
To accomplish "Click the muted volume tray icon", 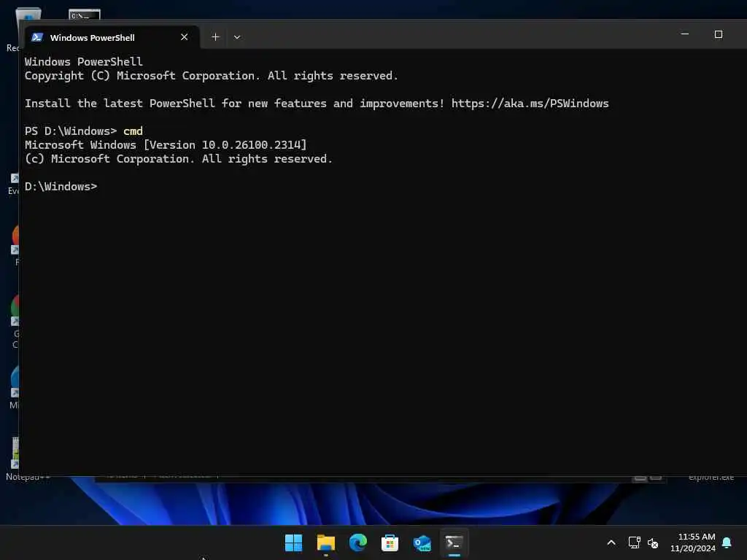I will (x=653, y=542).
